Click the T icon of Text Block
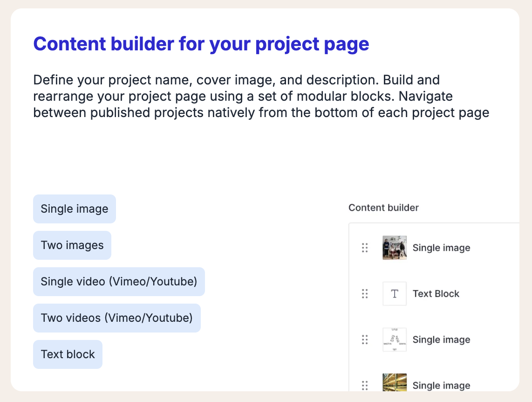This screenshot has width=532, height=402. click(x=395, y=293)
